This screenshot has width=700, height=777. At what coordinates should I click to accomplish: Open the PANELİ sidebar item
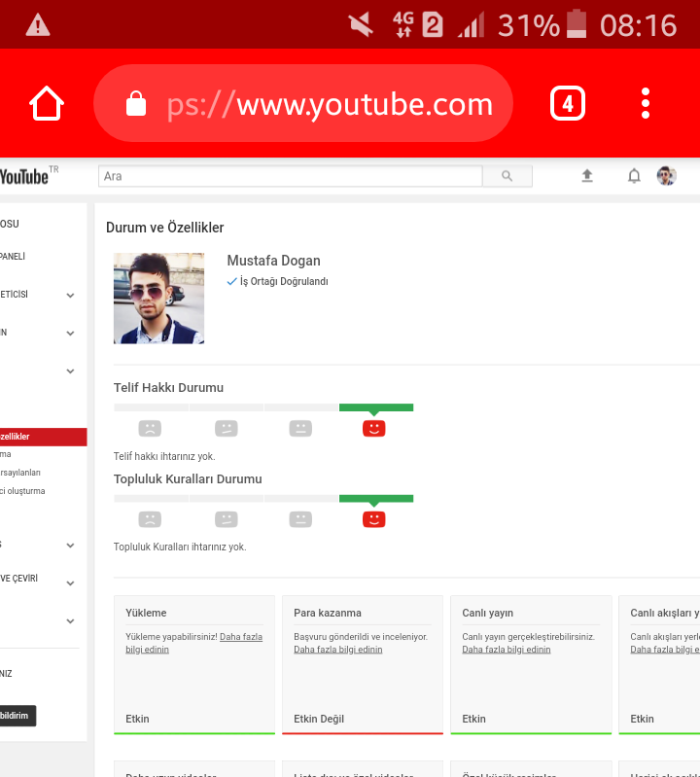pos(13,257)
